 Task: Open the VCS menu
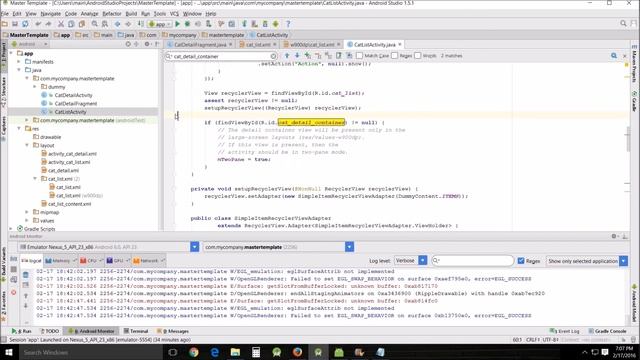tap(174, 13)
